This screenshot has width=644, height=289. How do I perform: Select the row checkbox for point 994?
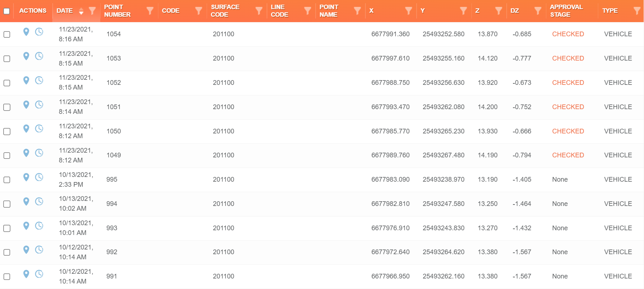(7, 204)
